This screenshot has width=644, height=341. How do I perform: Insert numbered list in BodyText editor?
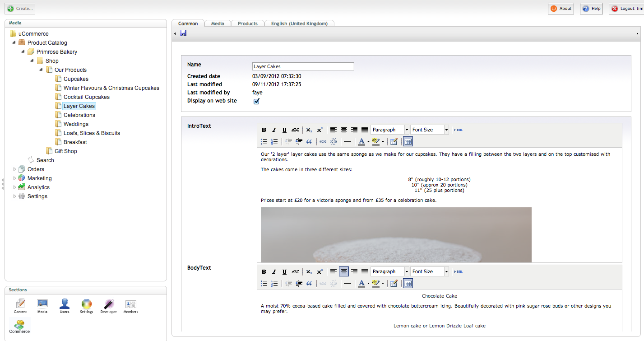click(274, 283)
